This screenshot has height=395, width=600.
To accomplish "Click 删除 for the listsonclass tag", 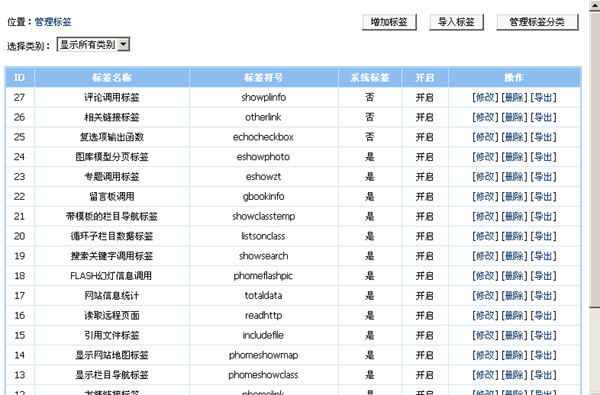I will coord(514,237).
